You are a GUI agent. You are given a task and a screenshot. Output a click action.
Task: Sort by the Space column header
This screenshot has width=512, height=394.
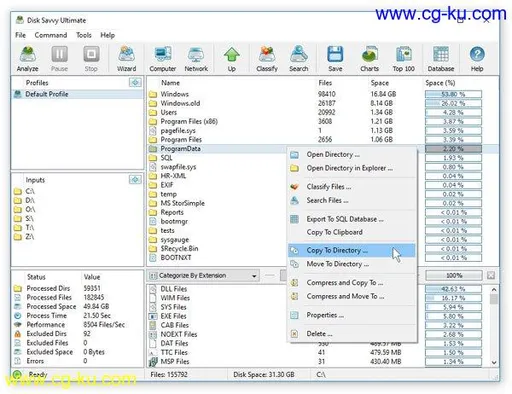point(380,83)
